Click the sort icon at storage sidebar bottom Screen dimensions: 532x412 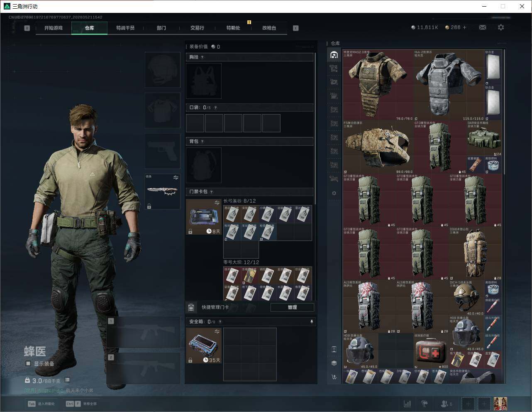point(334,377)
